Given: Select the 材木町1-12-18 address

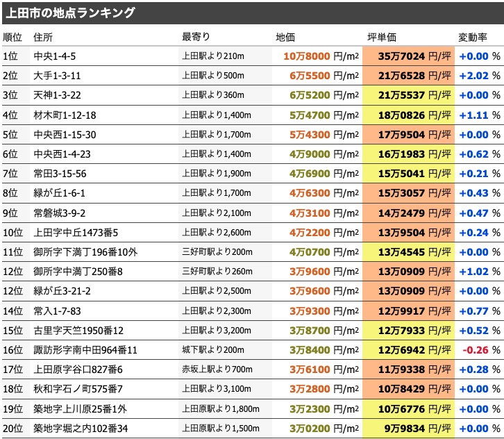Looking at the screenshot, I should click(x=65, y=115).
